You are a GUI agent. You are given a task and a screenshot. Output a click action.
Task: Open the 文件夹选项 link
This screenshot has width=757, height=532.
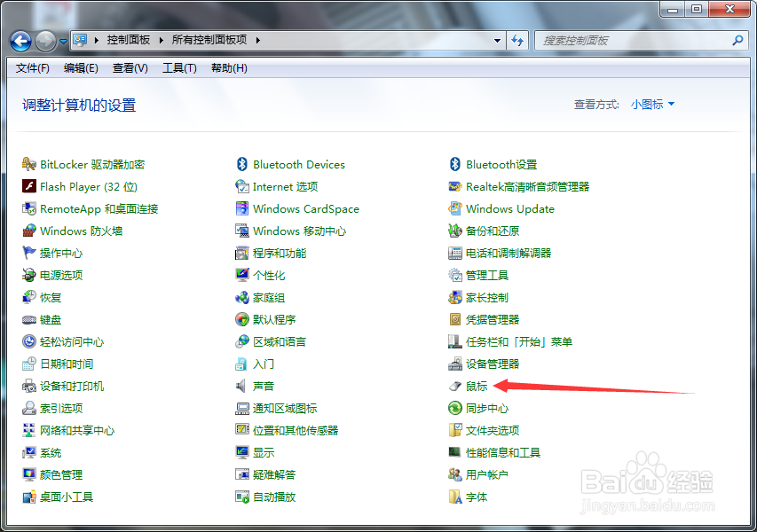pyautogui.click(x=493, y=430)
